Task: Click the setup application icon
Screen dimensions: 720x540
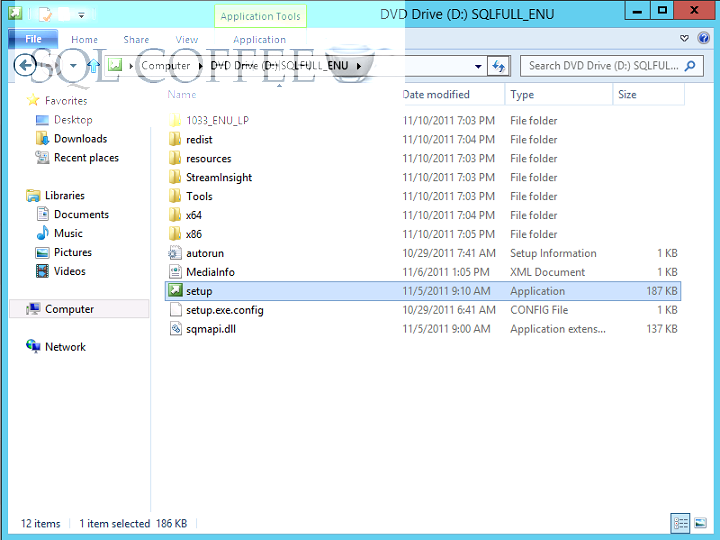Action: [175, 290]
